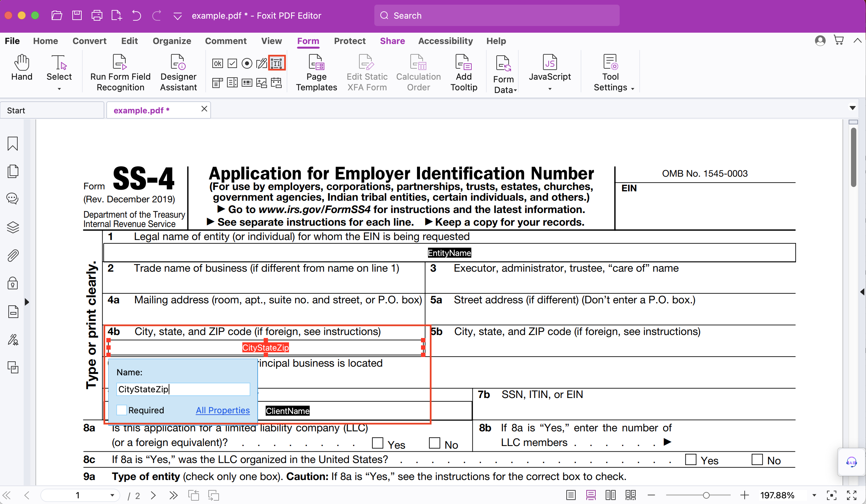Adjust the zoom slider handle
866x504 pixels.
click(x=706, y=495)
